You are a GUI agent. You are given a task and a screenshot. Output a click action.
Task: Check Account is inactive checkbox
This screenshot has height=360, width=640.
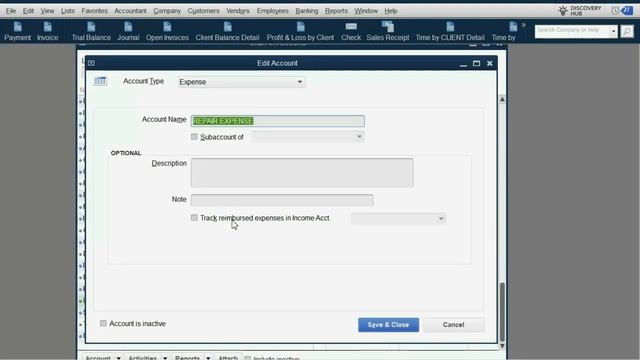coord(103,323)
